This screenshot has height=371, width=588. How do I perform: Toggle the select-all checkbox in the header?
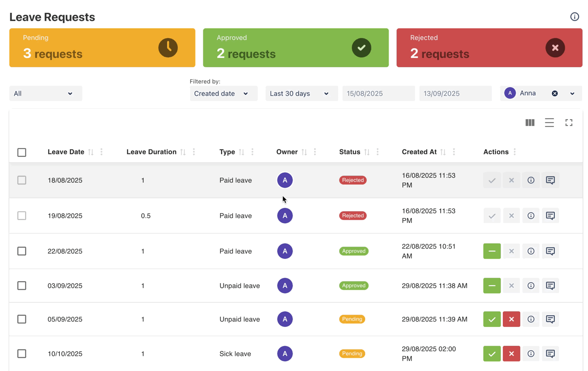coord(22,152)
